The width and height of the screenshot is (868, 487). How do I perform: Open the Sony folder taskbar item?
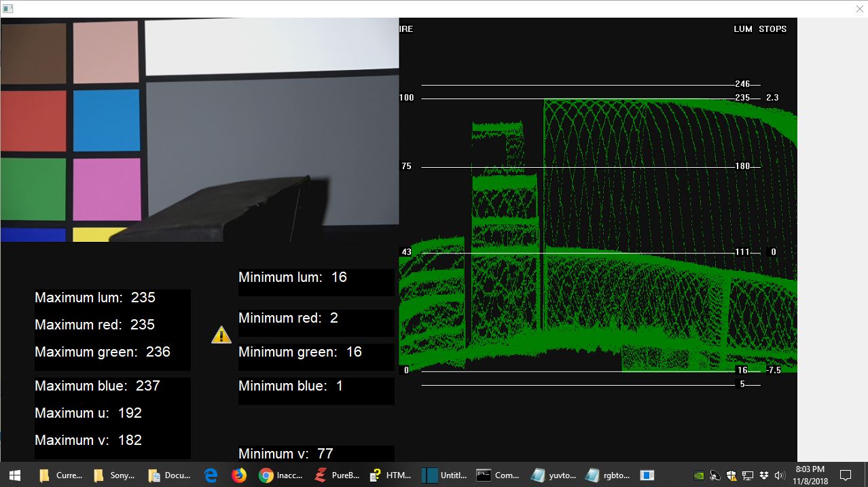(114, 475)
